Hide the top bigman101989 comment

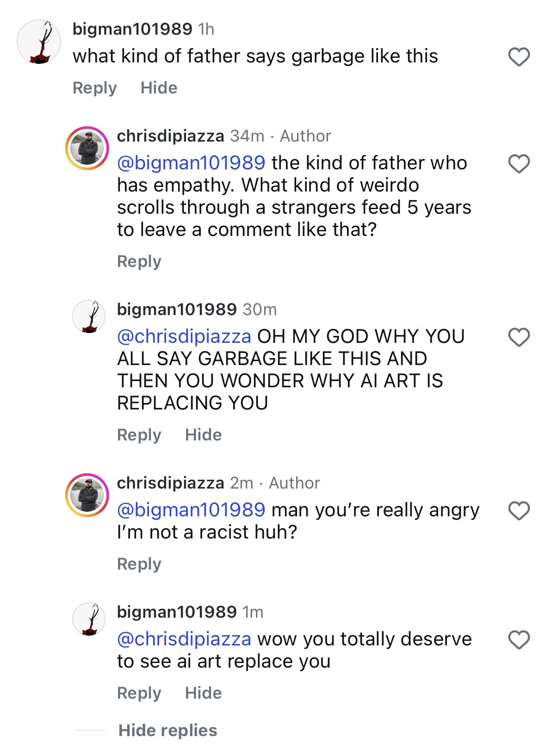pyautogui.click(x=159, y=88)
